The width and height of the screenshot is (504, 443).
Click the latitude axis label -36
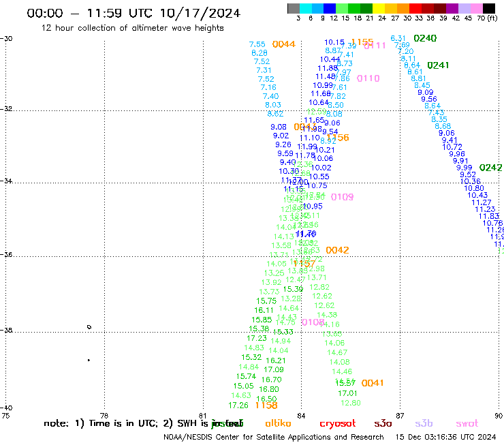click(6, 255)
